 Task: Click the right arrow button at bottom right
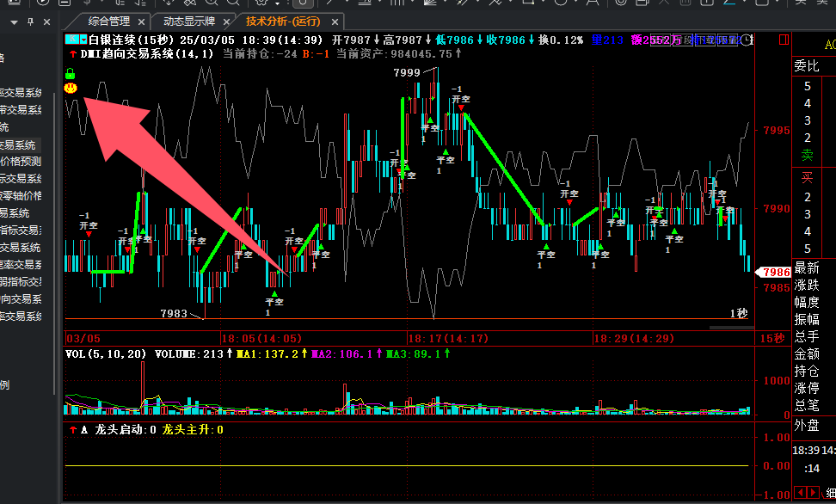(x=814, y=492)
